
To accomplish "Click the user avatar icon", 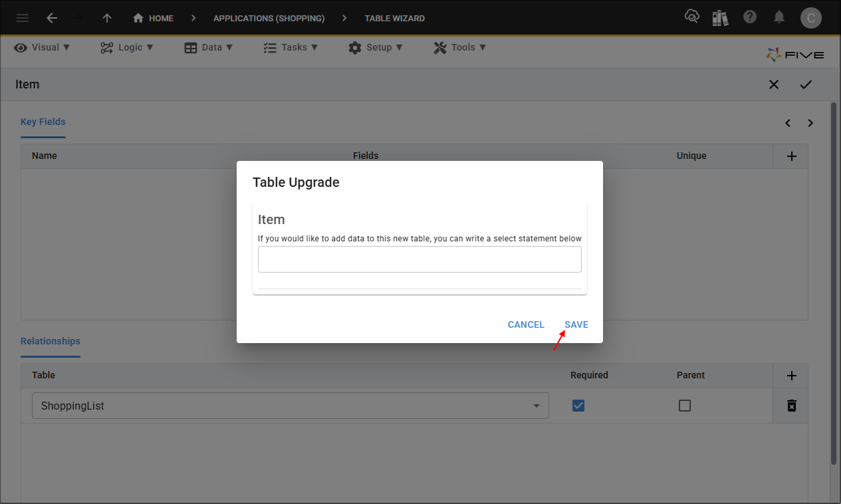I will tap(810, 18).
